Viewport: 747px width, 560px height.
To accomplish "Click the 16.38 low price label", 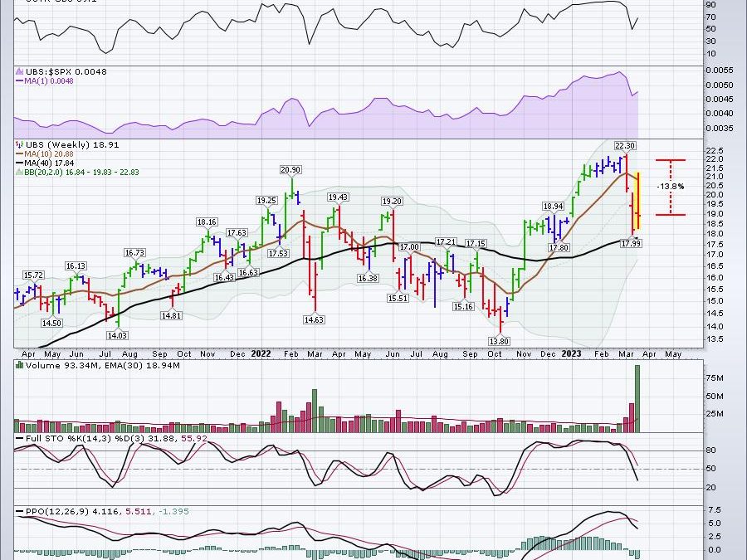I will click(368, 278).
